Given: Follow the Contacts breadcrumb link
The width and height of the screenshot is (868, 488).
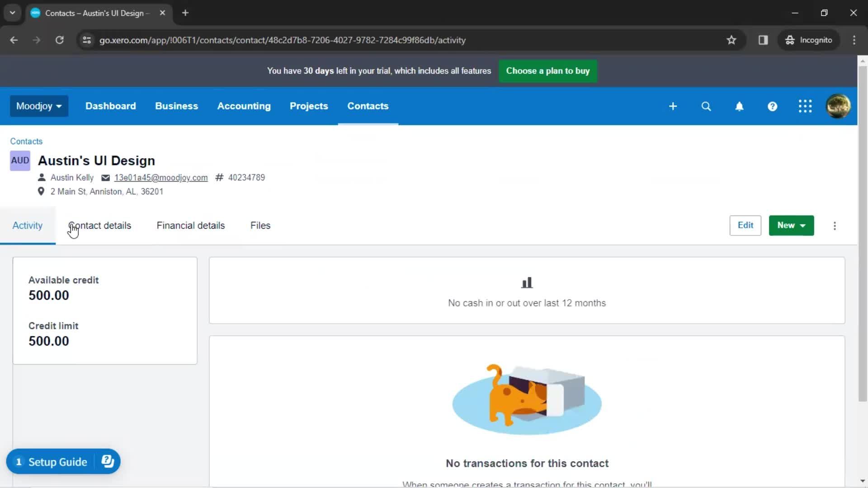Looking at the screenshot, I should [26, 141].
